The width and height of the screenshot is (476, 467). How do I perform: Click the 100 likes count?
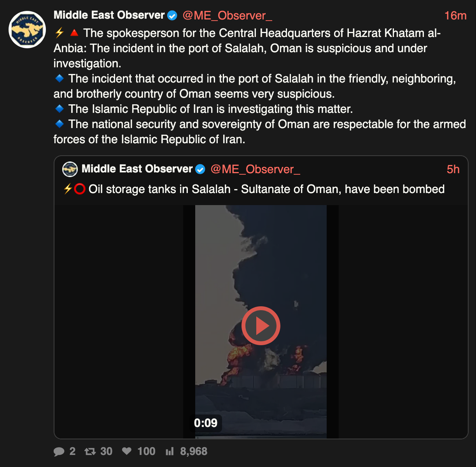tap(146, 451)
